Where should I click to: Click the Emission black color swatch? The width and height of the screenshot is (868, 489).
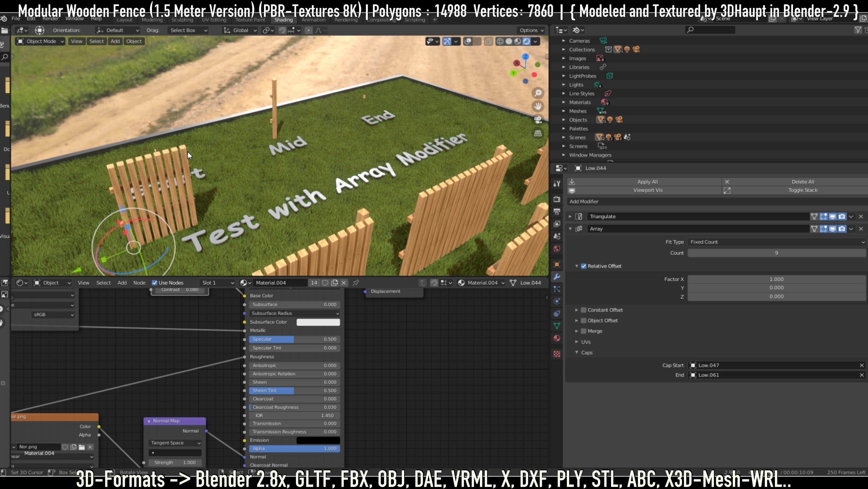pyautogui.click(x=318, y=440)
